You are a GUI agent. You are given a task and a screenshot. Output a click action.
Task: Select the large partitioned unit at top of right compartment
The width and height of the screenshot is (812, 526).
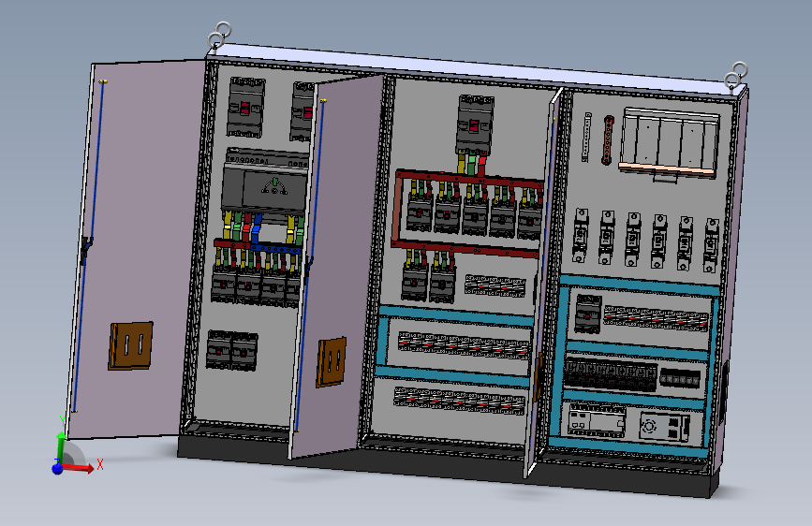coord(669,143)
